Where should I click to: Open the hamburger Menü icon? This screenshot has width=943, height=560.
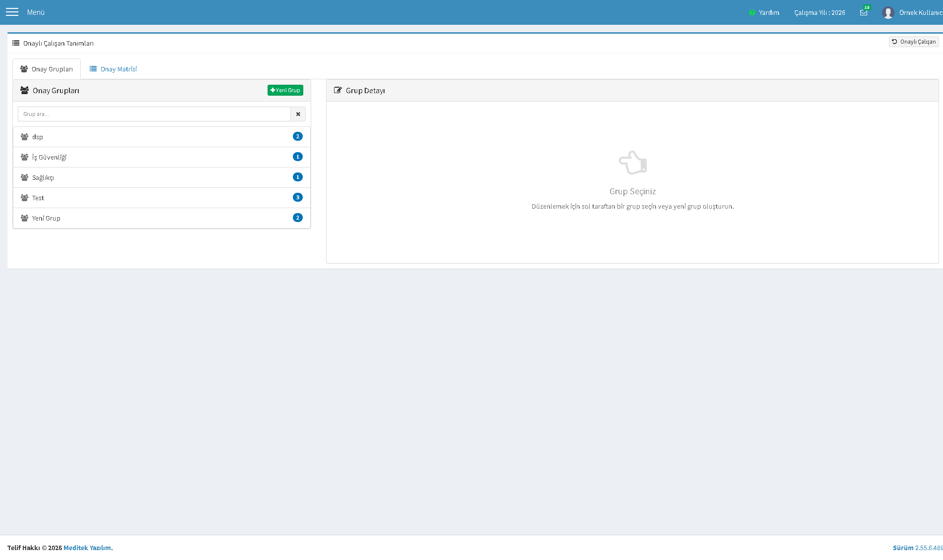(x=12, y=12)
